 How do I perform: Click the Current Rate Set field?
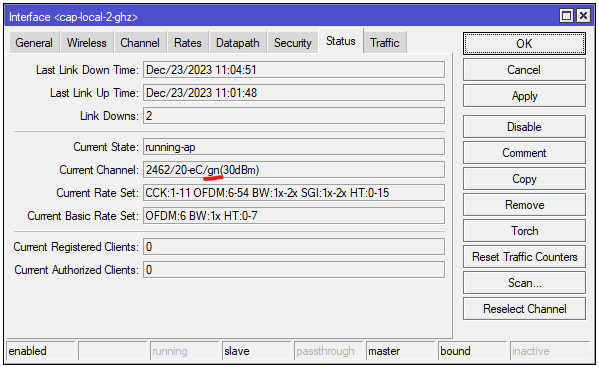pos(294,193)
